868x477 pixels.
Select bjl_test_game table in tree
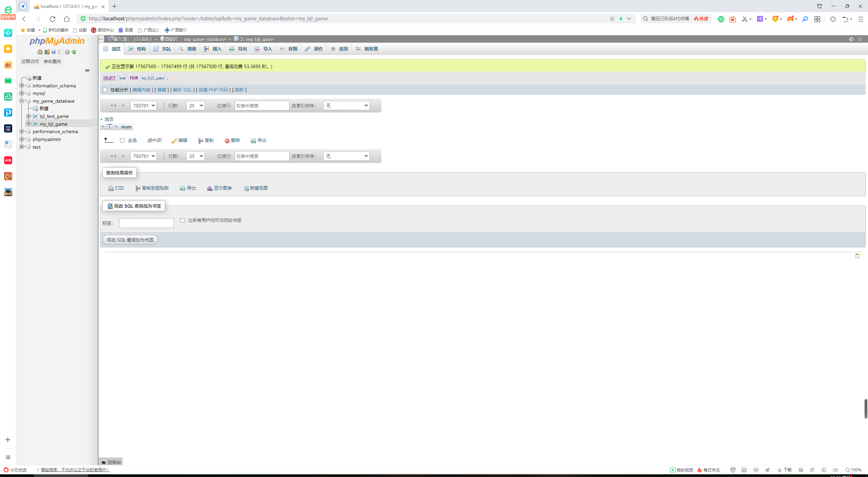pos(54,116)
